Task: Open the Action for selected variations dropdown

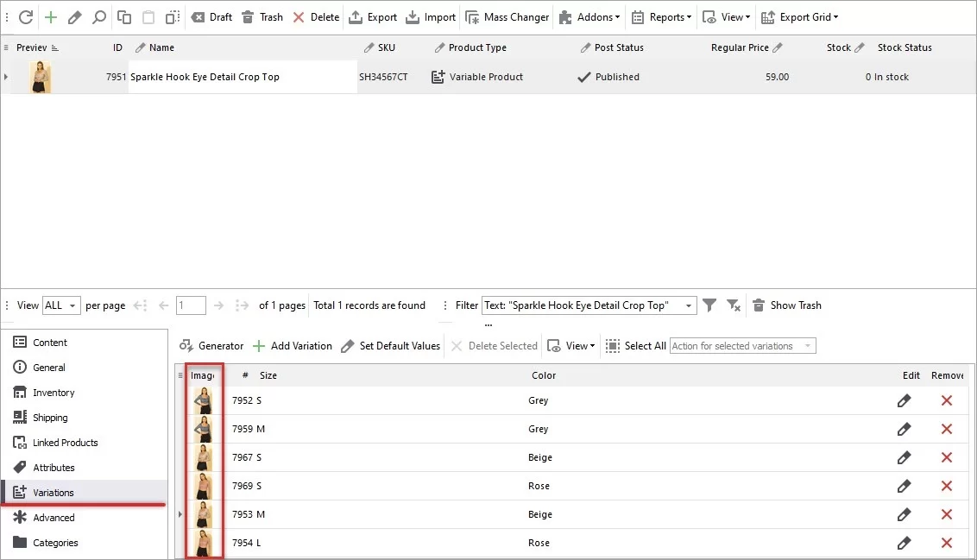Action: point(742,345)
